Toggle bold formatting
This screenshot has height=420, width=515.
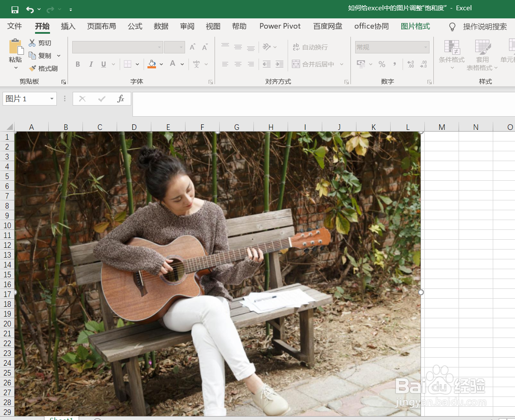click(x=78, y=64)
